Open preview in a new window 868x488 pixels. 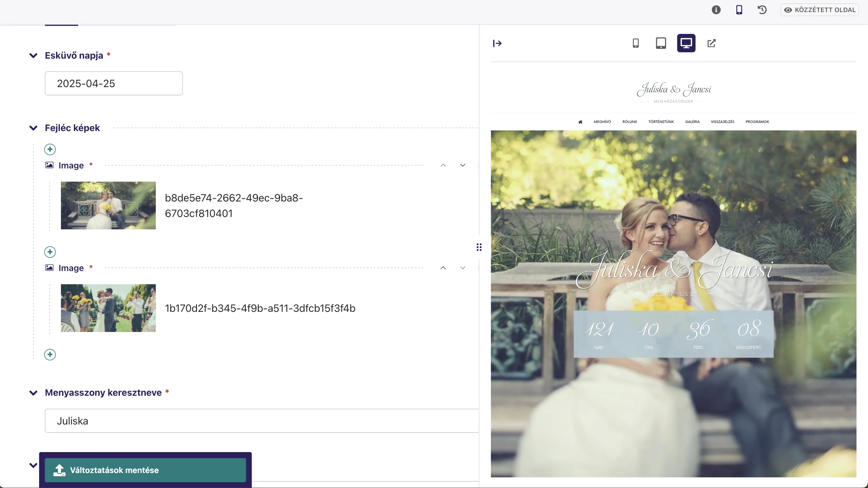point(711,43)
